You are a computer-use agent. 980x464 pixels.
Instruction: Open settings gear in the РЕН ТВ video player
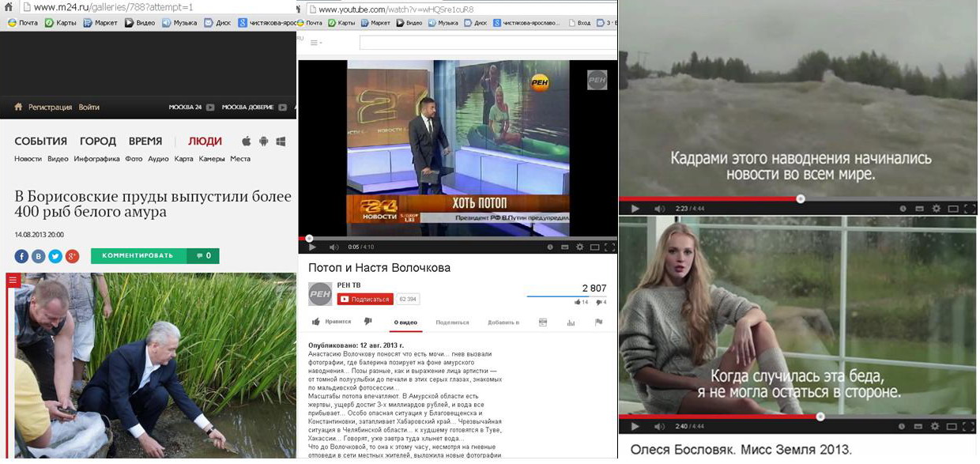tap(579, 247)
